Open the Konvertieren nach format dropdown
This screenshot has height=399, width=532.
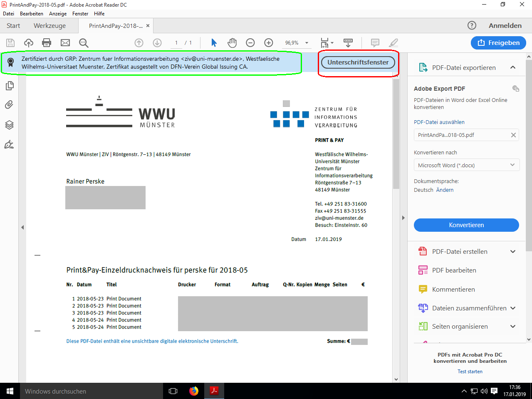(x=466, y=165)
